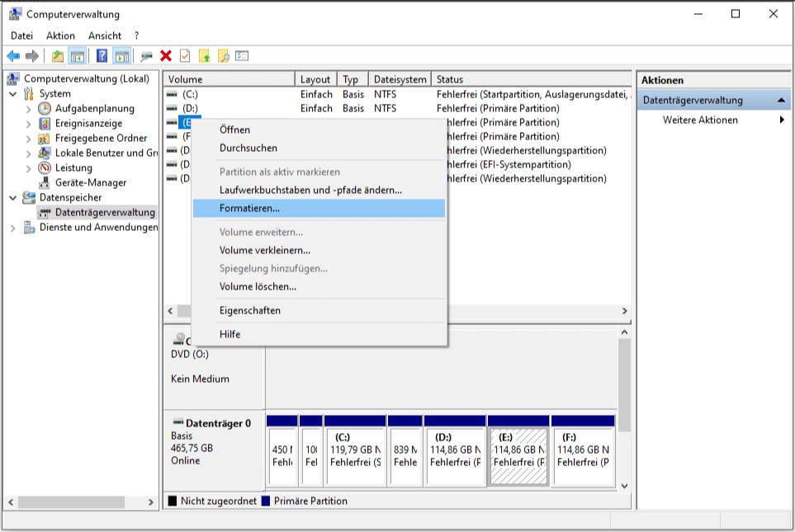
Task: Expand the Lokale Benutzer node
Action: point(28,153)
